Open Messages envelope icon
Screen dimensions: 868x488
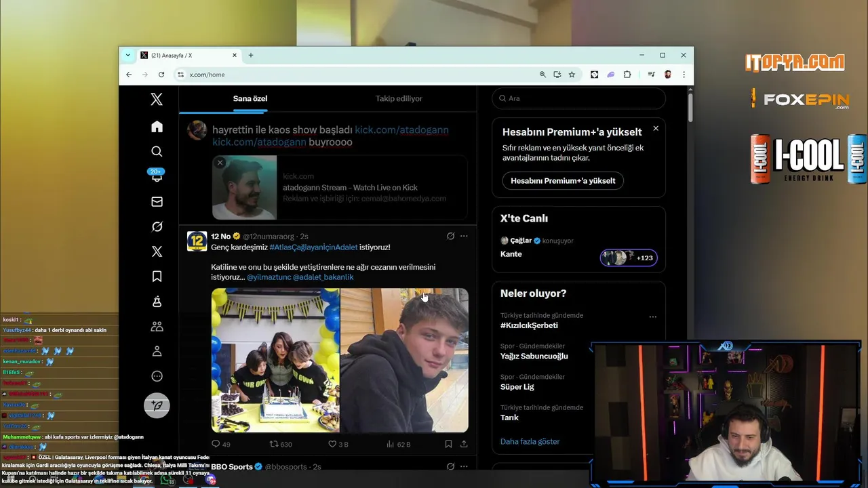(x=157, y=201)
